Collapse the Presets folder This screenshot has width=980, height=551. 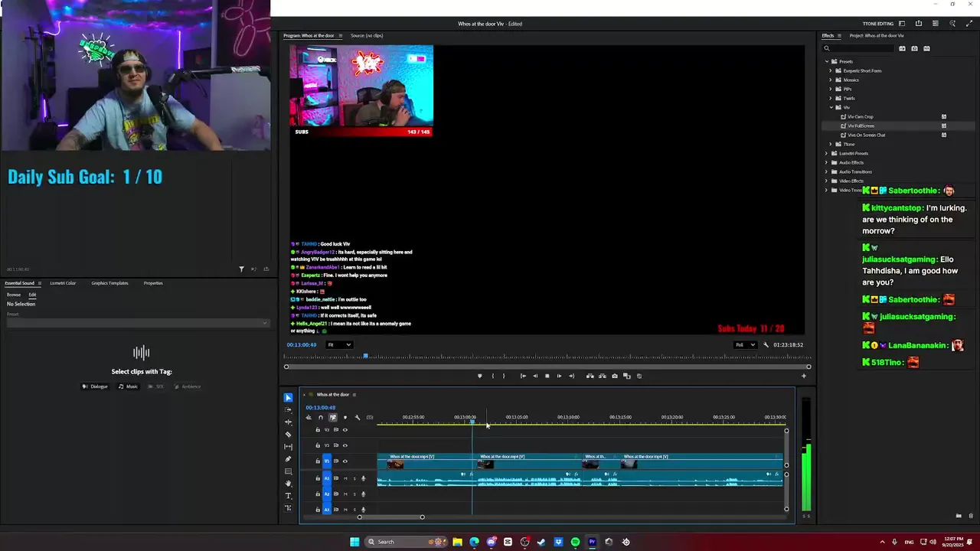[x=826, y=61]
